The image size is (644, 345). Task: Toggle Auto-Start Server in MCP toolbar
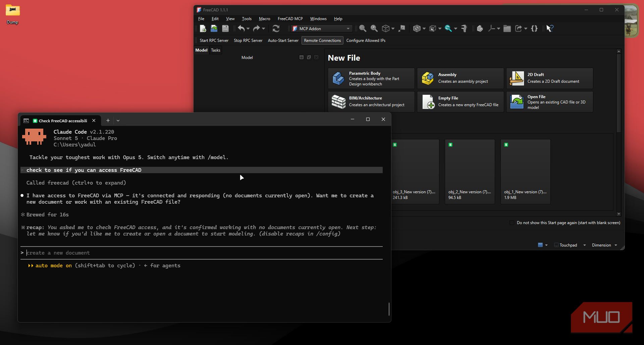[283, 41]
